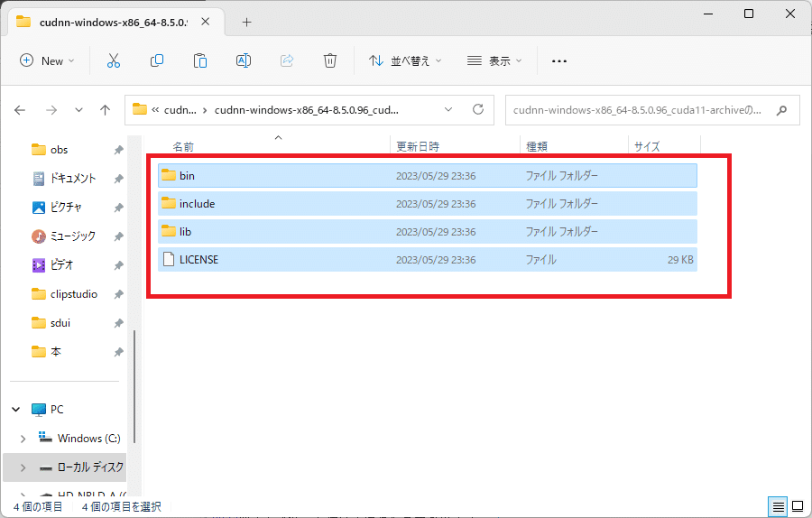The width and height of the screenshot is (812, 518).
Task: Select the include folder
Action: (x=428, y=204)
